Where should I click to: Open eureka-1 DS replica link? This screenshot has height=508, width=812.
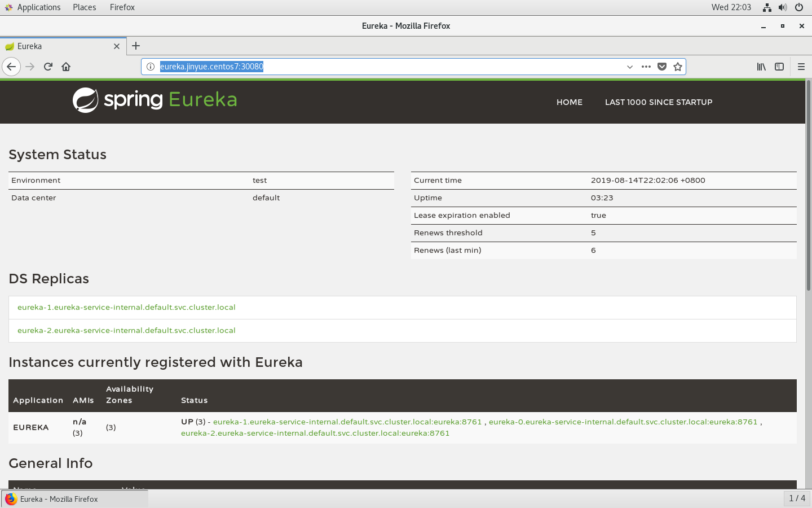click(126, 308)
